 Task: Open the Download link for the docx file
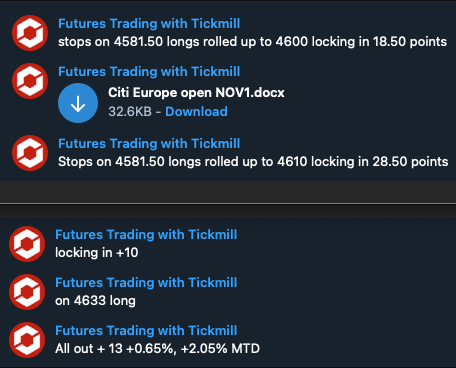point(196,112)
